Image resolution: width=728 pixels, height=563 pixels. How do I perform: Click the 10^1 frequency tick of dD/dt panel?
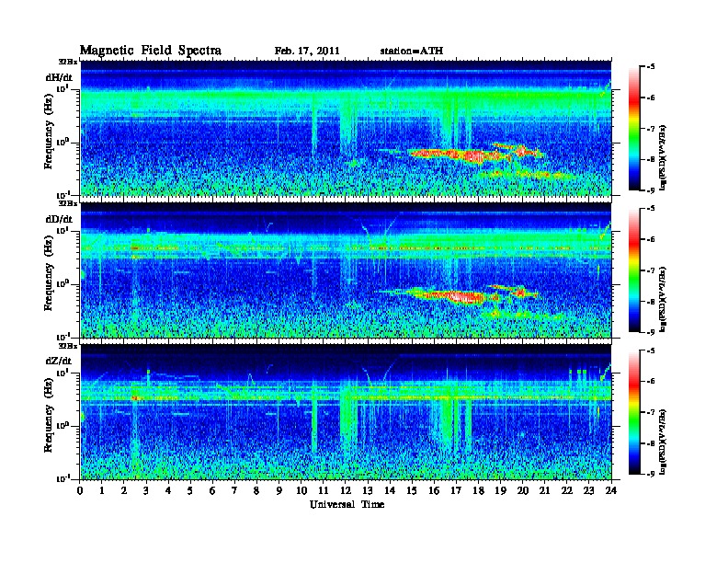point(63,230)
